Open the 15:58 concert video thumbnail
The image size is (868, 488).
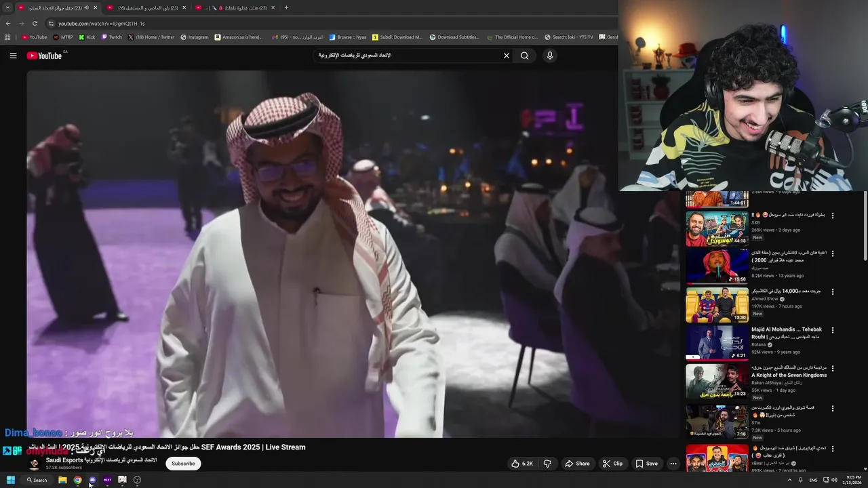(x=717, y=266)
